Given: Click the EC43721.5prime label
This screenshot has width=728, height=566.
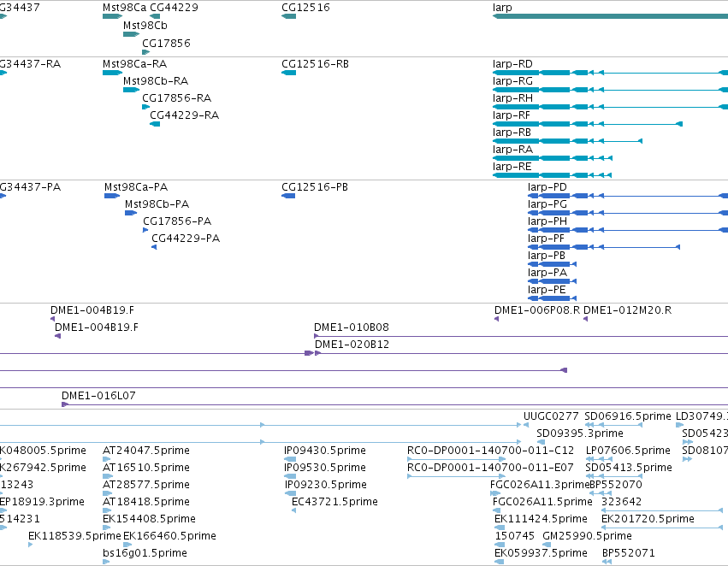Looking at the screenshot, I should (334, 502).
